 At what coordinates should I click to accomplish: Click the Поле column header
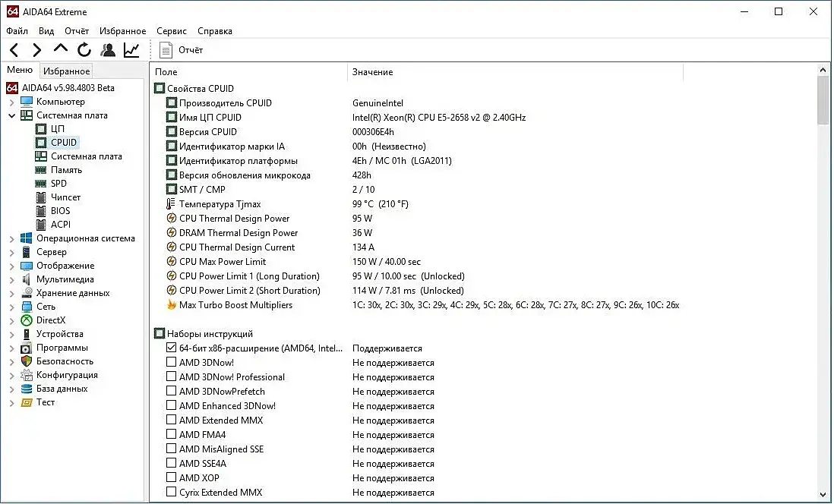point(249,72)
